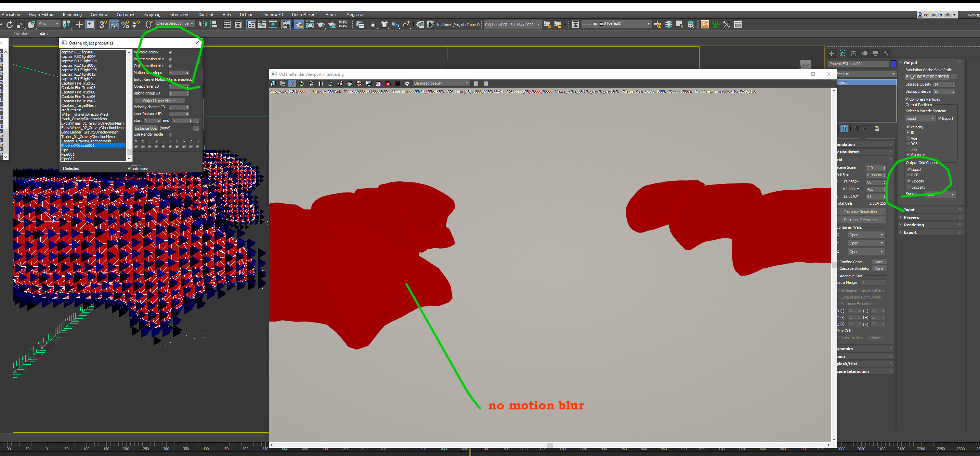Click the Mirror tool icon
Image resolution: width=980 pixels, height=456 pixels.
click(203, 25)
